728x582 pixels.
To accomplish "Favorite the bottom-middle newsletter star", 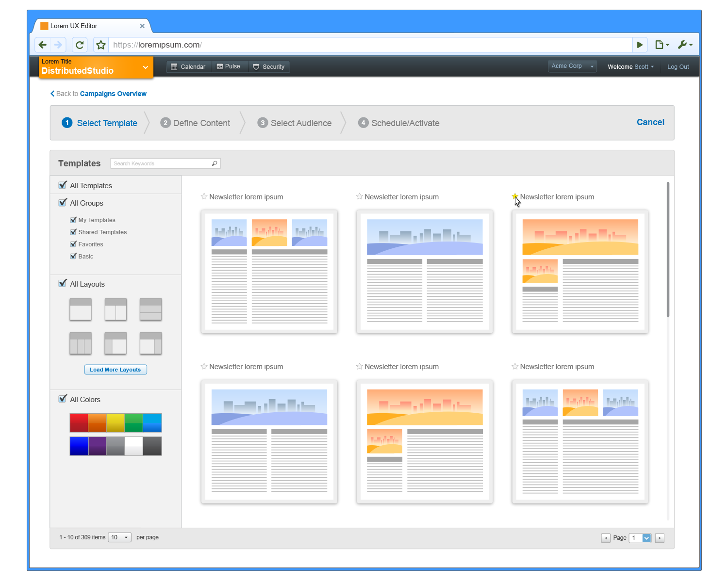I will click(x=359, y=366).
